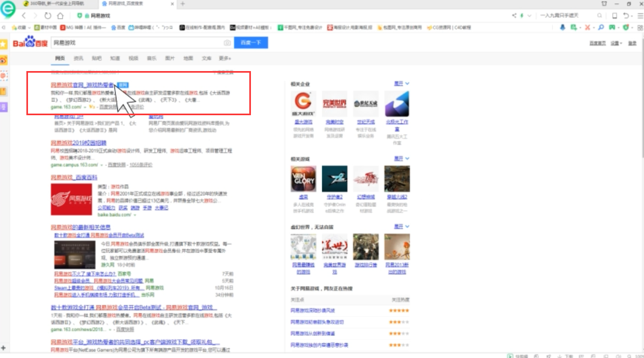Click the green lightning speed-mode icon
644x358 pixels.
(x=522, y=16)
